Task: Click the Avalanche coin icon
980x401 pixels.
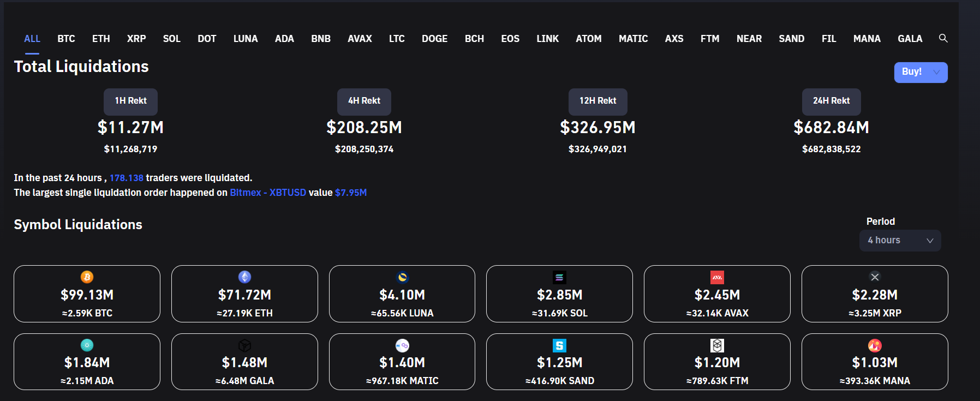Action: (717, 277)
